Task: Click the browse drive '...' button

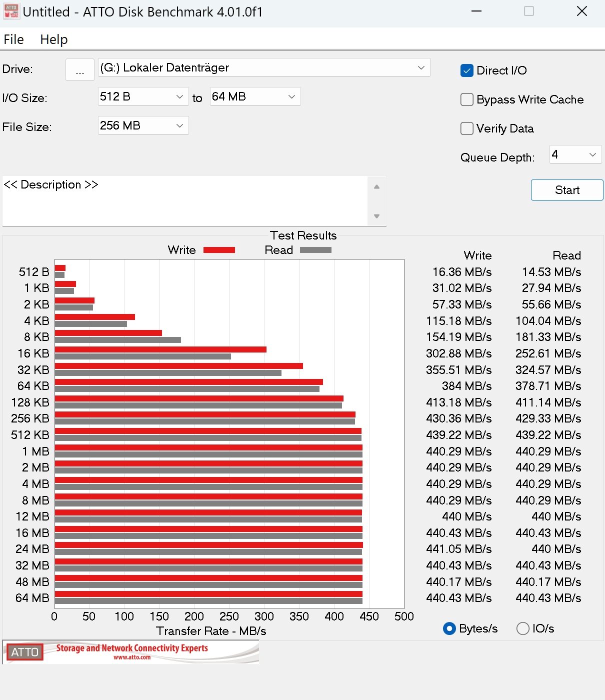Action: (80, 69)
